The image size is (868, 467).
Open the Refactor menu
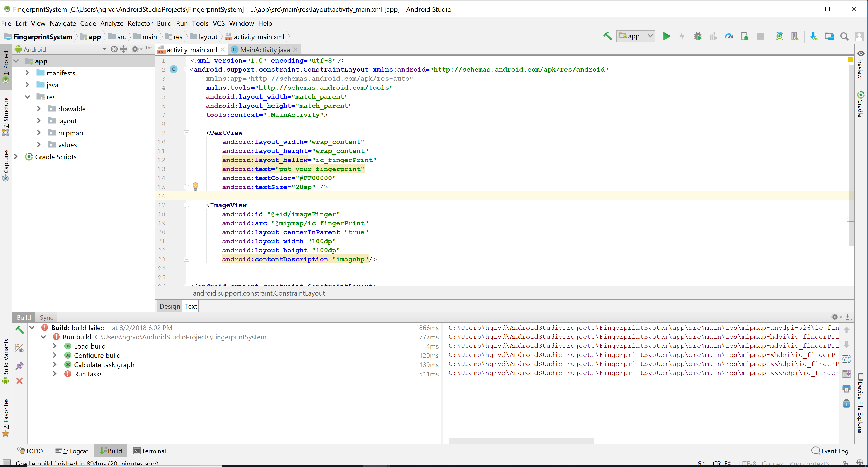click(x=140, y=23)
